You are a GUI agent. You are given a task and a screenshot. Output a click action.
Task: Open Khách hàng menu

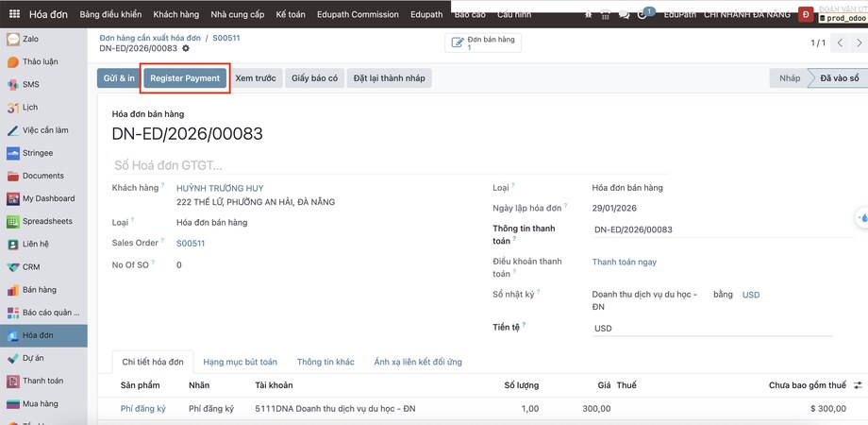(176, 14)
